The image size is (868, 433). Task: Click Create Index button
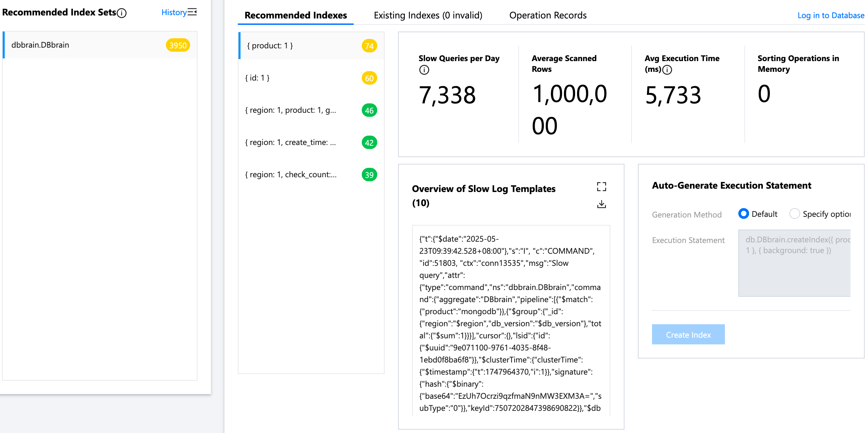pyautogui.click(x=688, y=334)
